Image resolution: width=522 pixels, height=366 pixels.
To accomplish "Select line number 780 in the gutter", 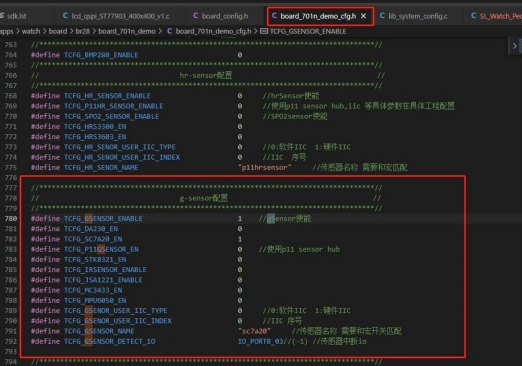I will click(11, 219).
